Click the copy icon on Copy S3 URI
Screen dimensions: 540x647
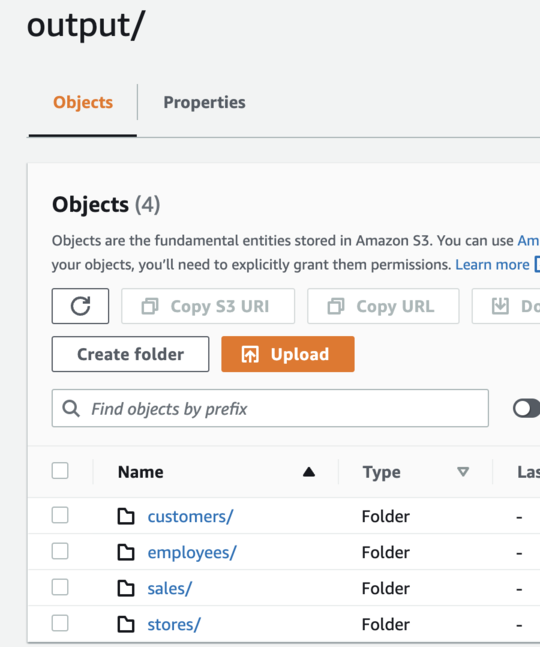tap(150, 307)
